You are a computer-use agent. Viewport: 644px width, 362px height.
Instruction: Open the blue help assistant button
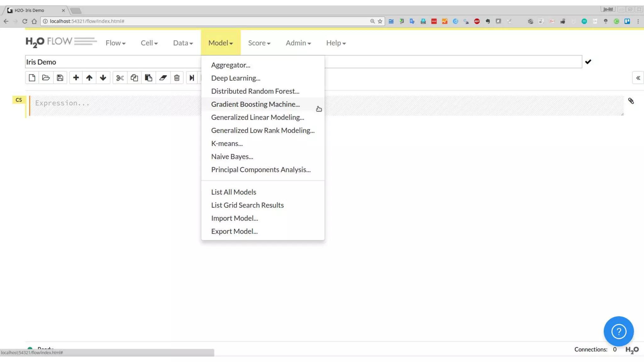click(618, 331)
